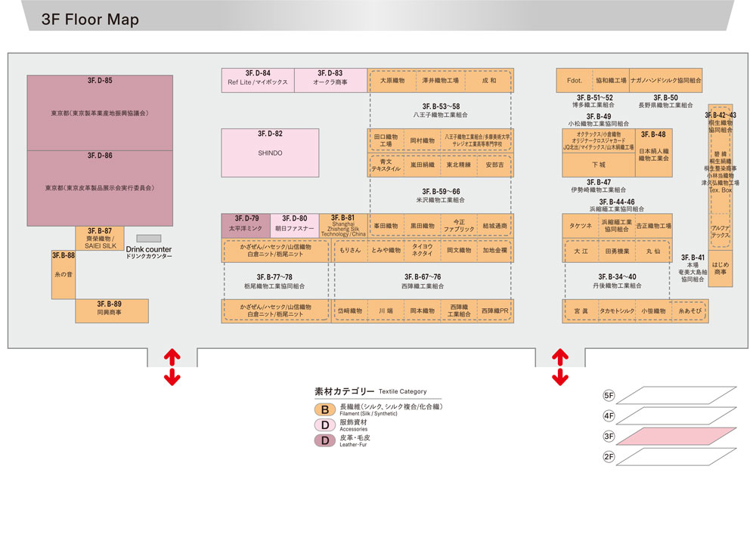
Task: Click the 丸仙 booth
Action: click(653, 251)
